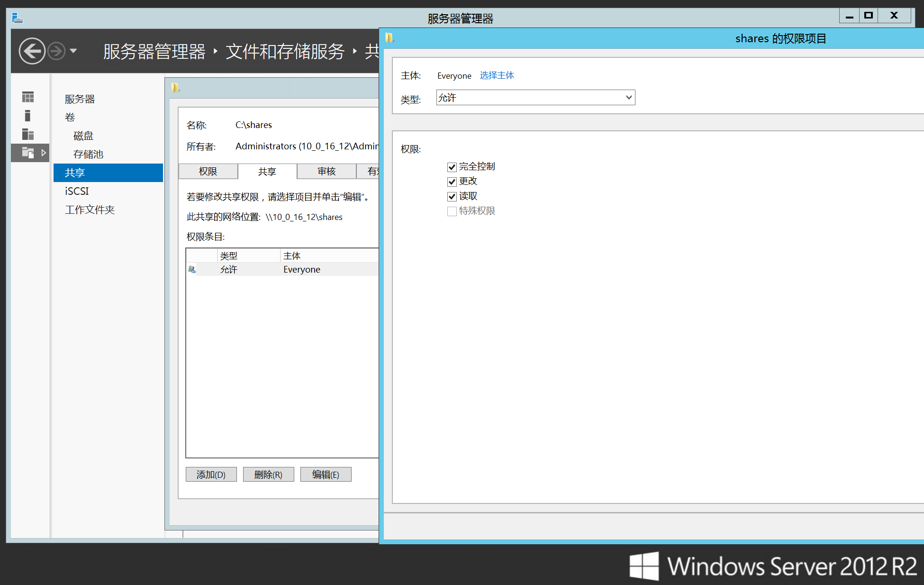
Task: Open the 类型 允许 dropdown
Action: tap(535, 98)
